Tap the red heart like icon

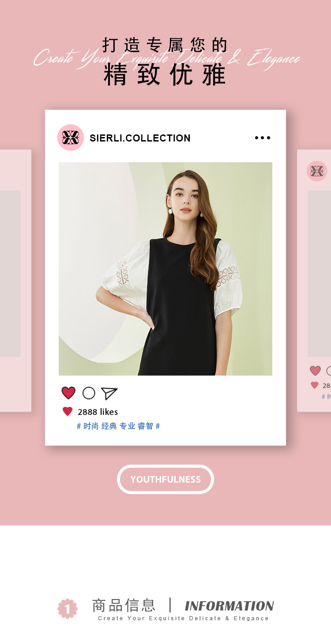coord(68,393)
